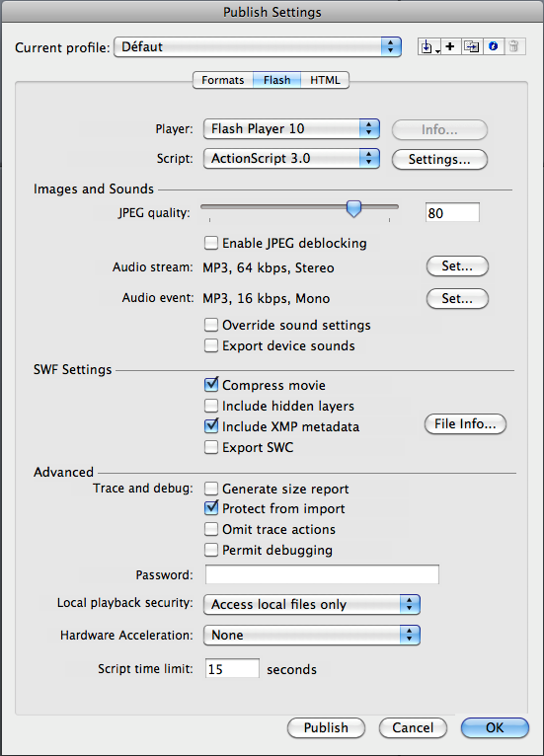The height and width of the screenshot is (756, 544).
Task: Click the Create New Profile plus icon
Action: click(450, 46)
